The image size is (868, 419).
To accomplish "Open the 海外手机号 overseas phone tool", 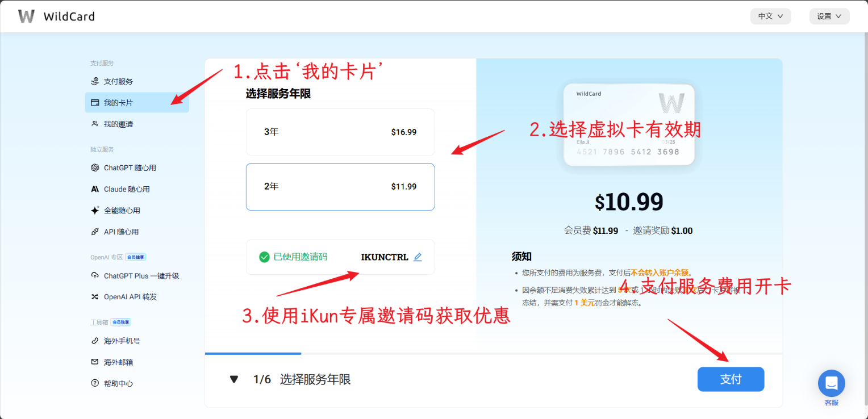I will (124, 340).
